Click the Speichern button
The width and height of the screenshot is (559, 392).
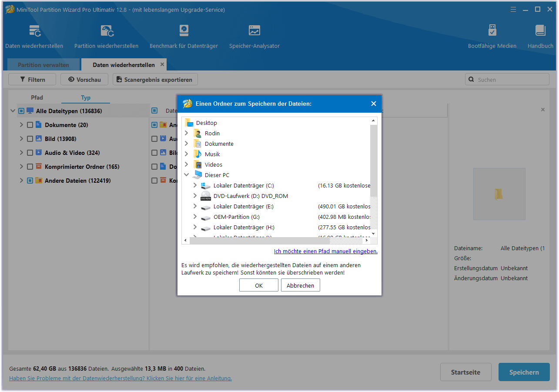pyautogui.click(x=524, y=372)
